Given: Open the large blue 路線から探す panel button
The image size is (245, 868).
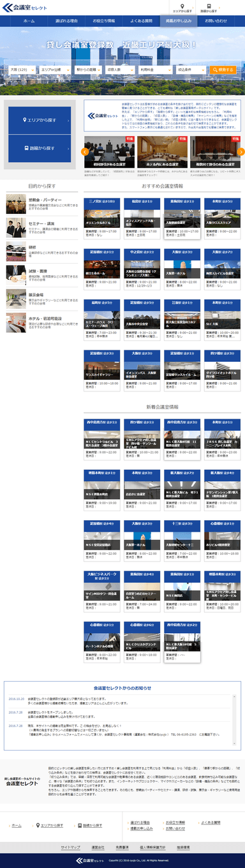Looking at the screenshot, I should [40, 148].
